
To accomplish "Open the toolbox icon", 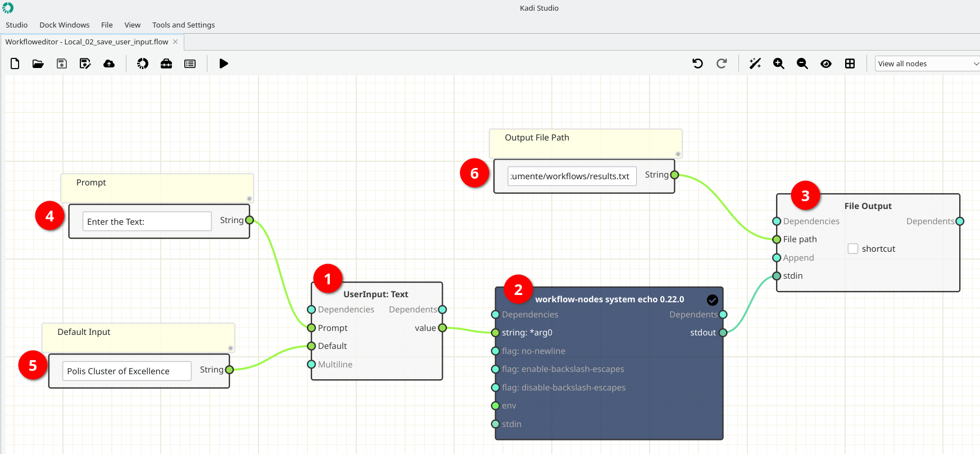I will [x=166, y=63].
